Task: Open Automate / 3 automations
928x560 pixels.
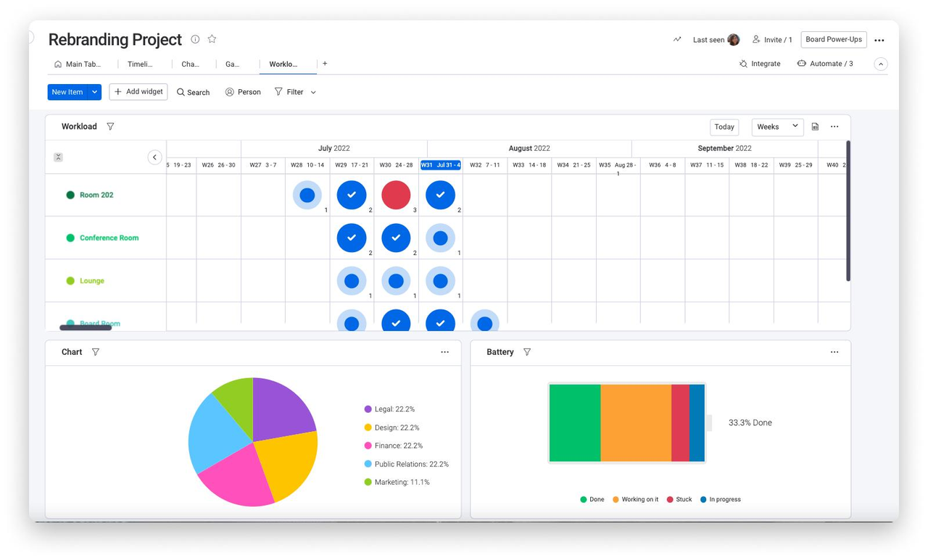Action: (825, 64)
